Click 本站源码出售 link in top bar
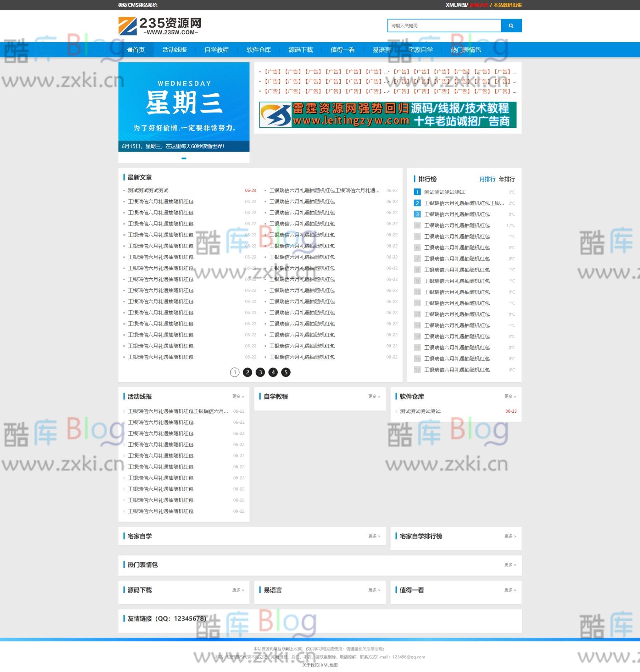This screenshot has width=640, height=672. [x=508, y=5]
